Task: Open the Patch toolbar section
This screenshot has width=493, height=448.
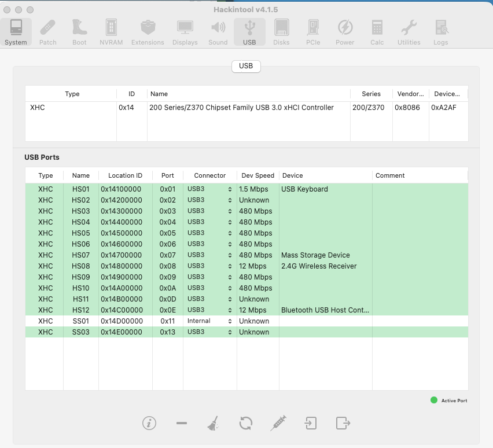Action: click(x=48, y=32)
